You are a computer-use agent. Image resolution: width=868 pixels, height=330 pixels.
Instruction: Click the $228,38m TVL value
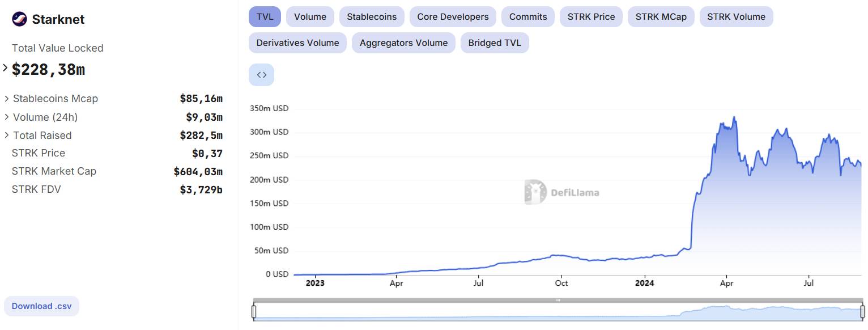(x=49, y=70)
